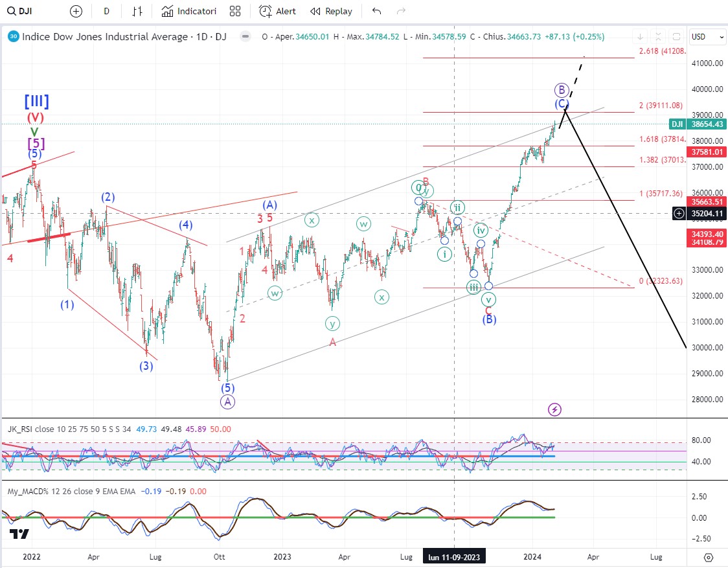
Task: Select the blue (1) wave label
Action: coord(67,304)
